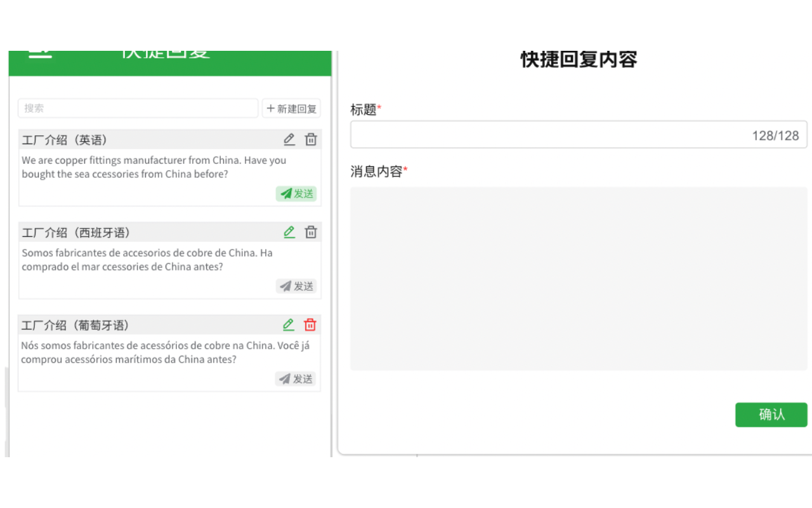Send the English copper fittings reply
Image resolution: width=812 pixels, height=508 pixels.
click(296, 194)
